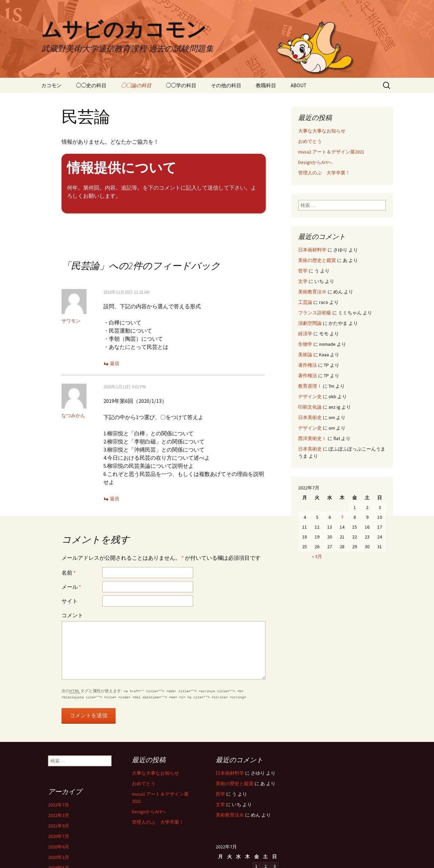
Task: Open sidebar comment link 美術教育法III
Action: coord(312,292)
